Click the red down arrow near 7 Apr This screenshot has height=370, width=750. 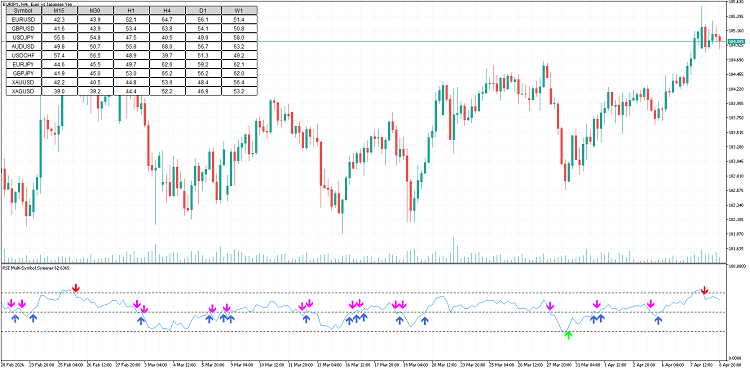coord(705,290)
